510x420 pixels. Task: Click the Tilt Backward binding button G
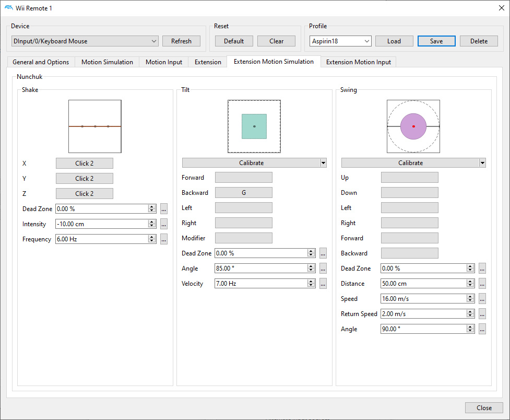pos(244,193)
